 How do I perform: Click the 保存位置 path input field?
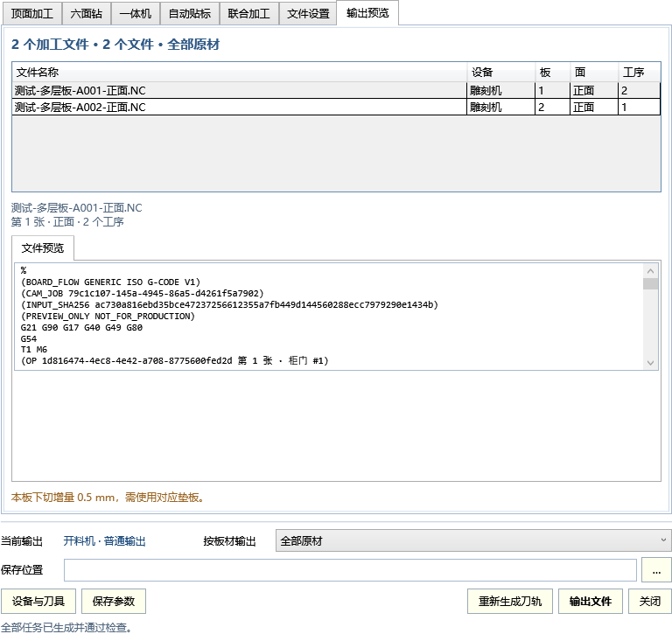click(350, 570)
